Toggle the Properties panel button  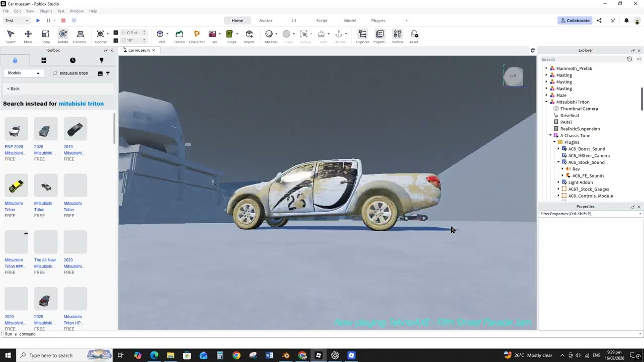[380, 36]
